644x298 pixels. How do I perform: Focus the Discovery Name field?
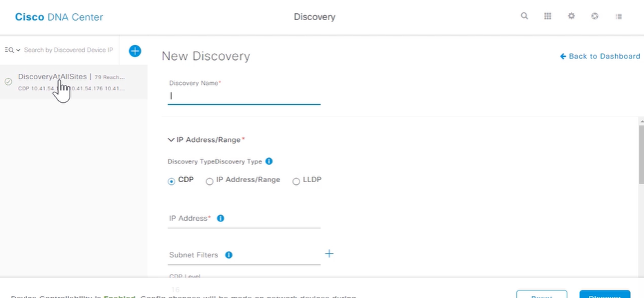point(244,97)
